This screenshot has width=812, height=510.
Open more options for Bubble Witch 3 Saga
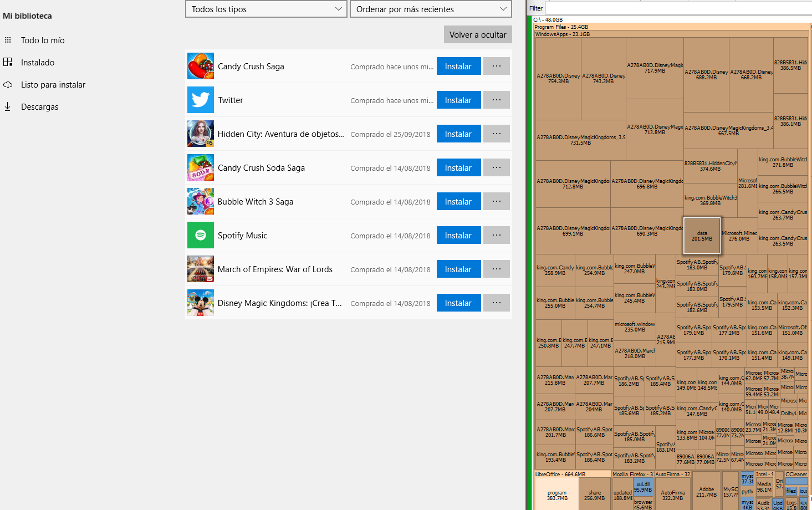497,201
